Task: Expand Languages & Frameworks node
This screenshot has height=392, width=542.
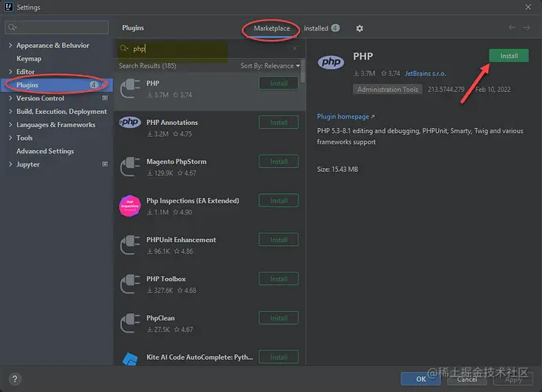Action: (10, 124)
